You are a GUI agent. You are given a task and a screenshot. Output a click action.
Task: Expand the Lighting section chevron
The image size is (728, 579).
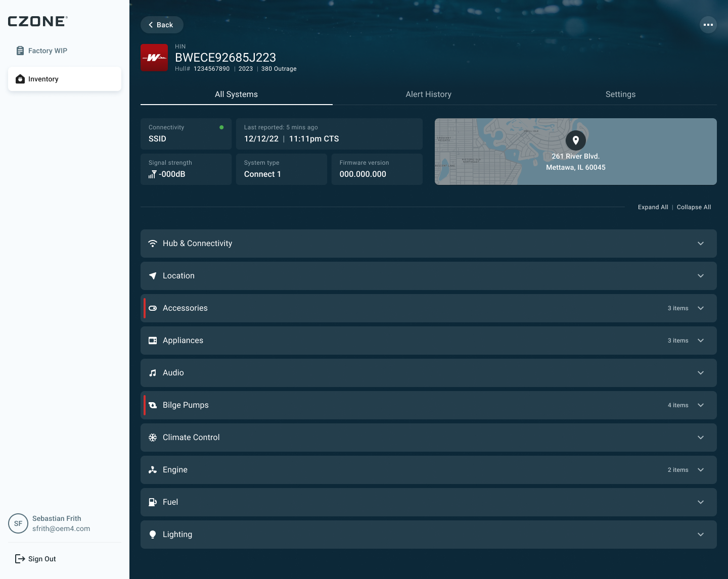tap(701, 535)
